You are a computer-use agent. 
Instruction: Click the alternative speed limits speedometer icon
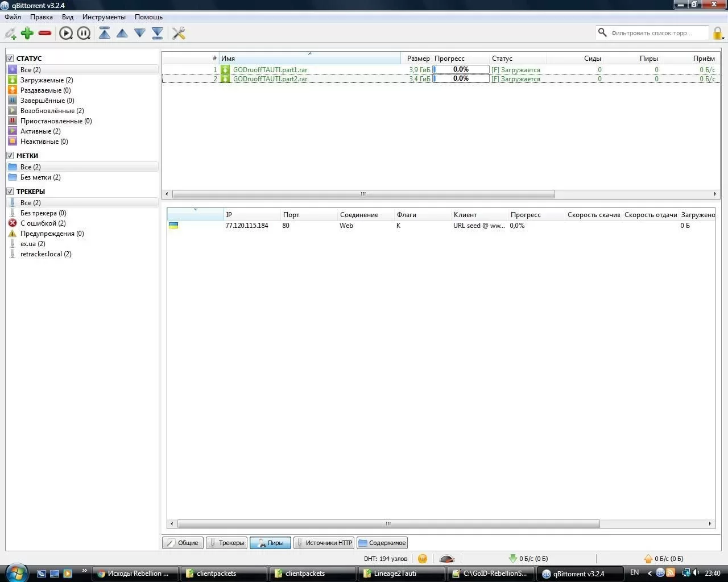coord(447,559)
